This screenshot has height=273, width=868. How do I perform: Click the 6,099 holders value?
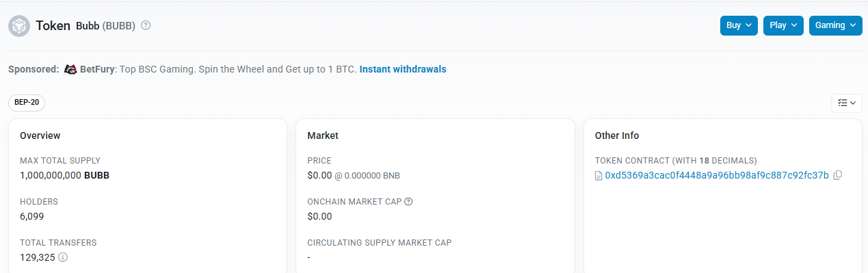[32, 216]
